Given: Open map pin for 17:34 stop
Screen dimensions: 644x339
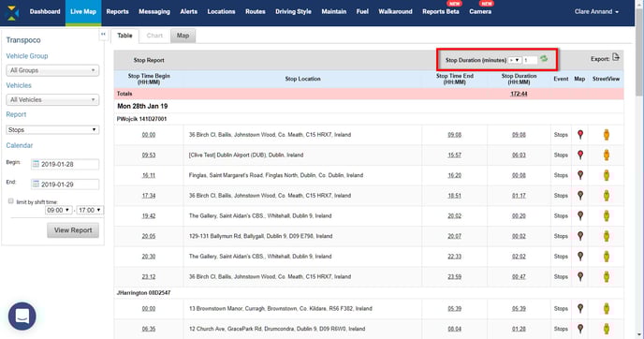Looking at the screenshot, I should tap(580, 196).
